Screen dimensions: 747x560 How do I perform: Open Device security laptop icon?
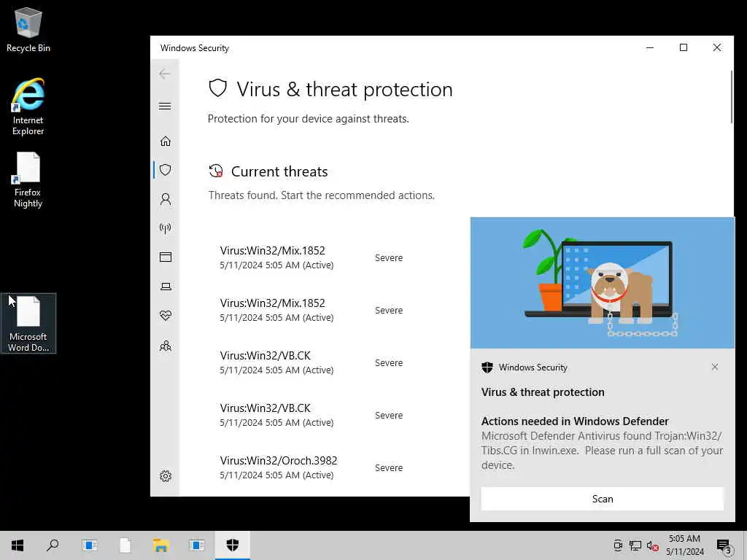click(166, 286)
